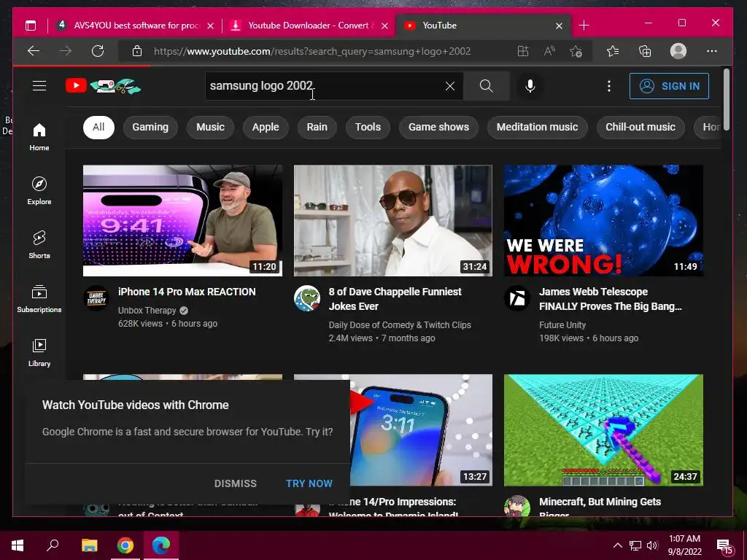Select the Music filter chip

pyautogui.click(x=211, y=127)
